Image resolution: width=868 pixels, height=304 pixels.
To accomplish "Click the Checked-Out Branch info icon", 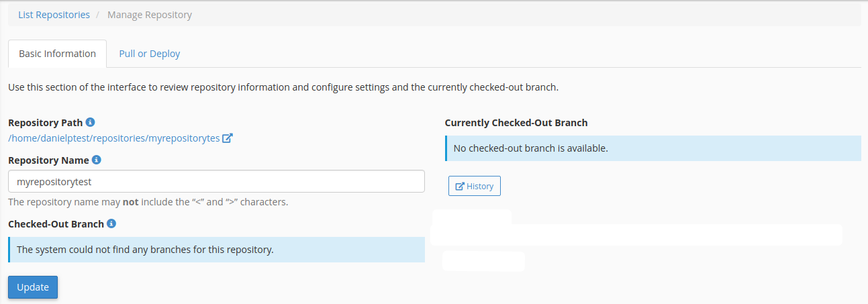I will click(x=111, y=223).
